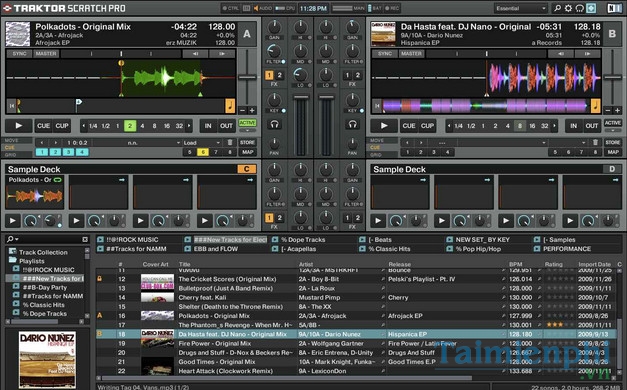
Task: Click Deck B musical note key-lock icon
Action: (x=596, y=106)
